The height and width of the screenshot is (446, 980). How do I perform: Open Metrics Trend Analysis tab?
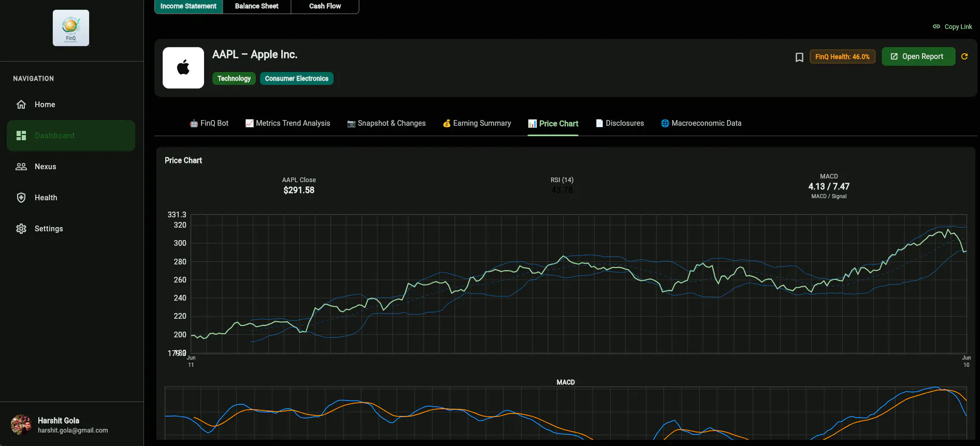pos(287,123)
